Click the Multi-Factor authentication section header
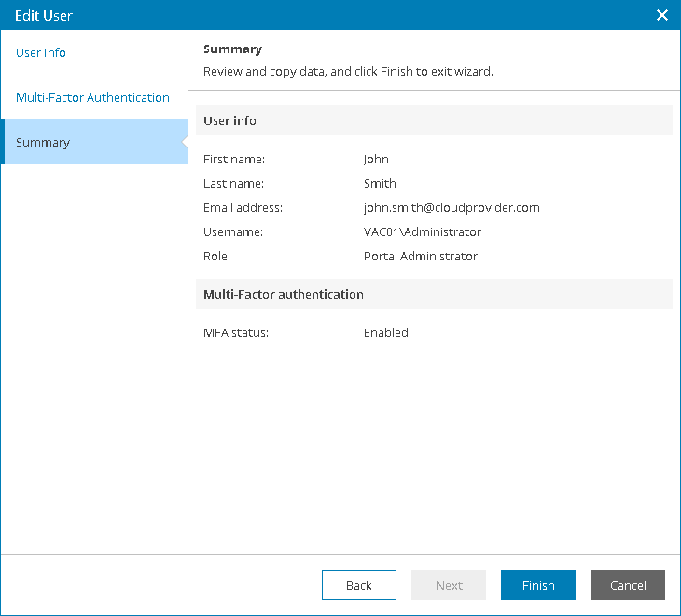681x616 pixels. [x=284, y=295]
